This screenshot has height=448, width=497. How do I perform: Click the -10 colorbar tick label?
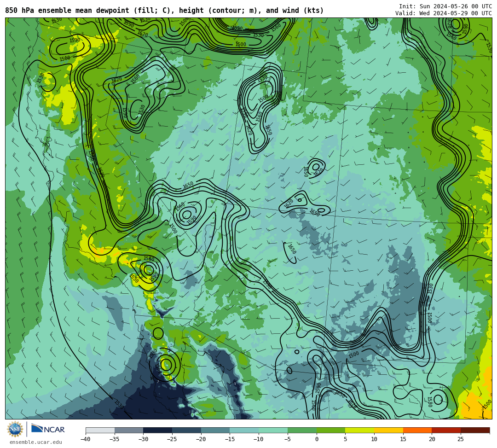[x=259, y=439]
